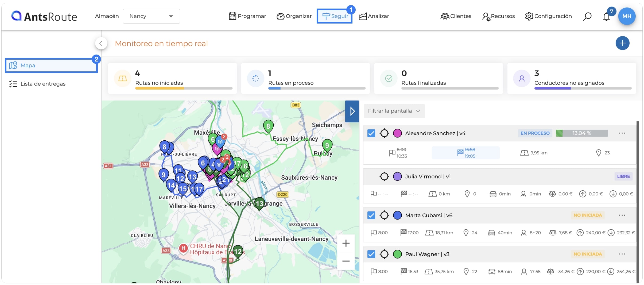Open the MH user avatar menu
644x285 pixels.
click(627, 16)
